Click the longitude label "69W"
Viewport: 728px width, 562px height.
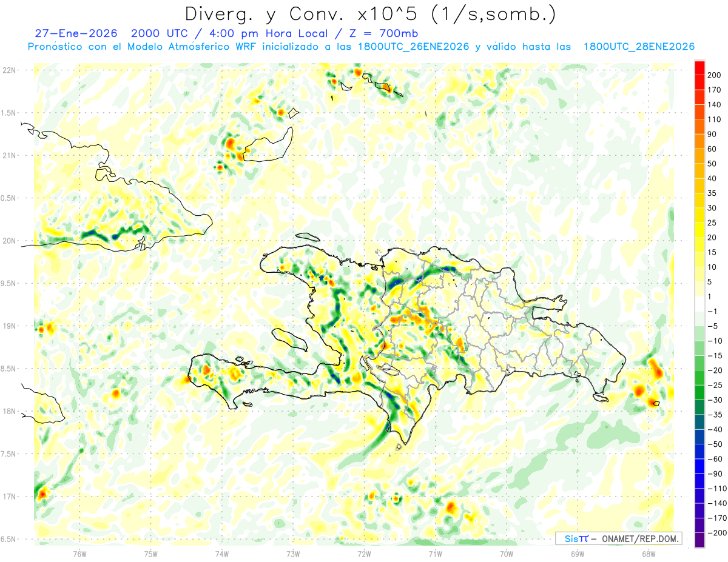(x=578, y=554)
